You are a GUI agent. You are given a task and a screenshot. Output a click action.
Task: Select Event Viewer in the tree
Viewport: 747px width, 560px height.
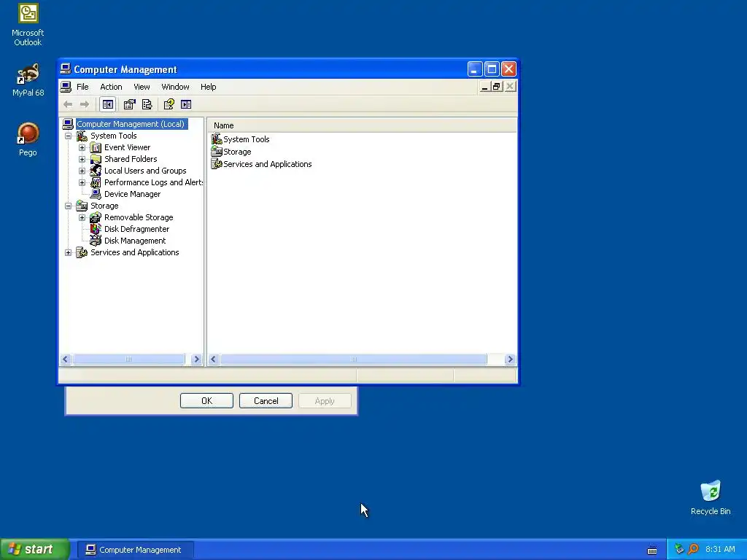tap(127, 147)
